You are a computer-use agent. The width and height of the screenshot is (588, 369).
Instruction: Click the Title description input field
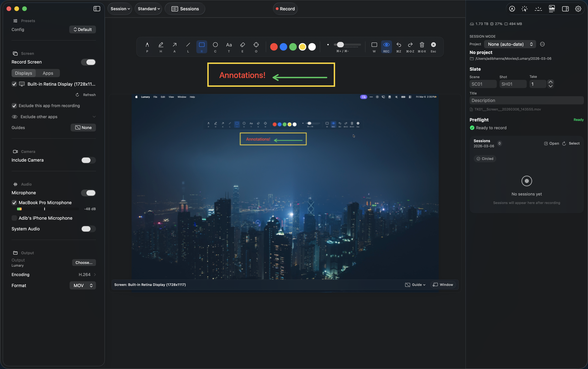pyautogui.click(x=526, y=100)
